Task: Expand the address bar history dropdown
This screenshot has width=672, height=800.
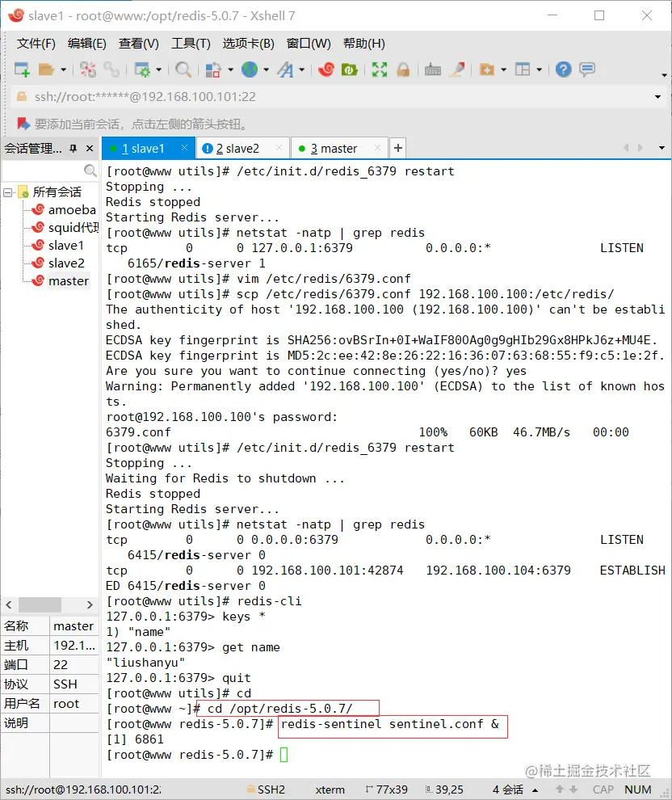Action: pyautogui.click(x=657, y=97)
